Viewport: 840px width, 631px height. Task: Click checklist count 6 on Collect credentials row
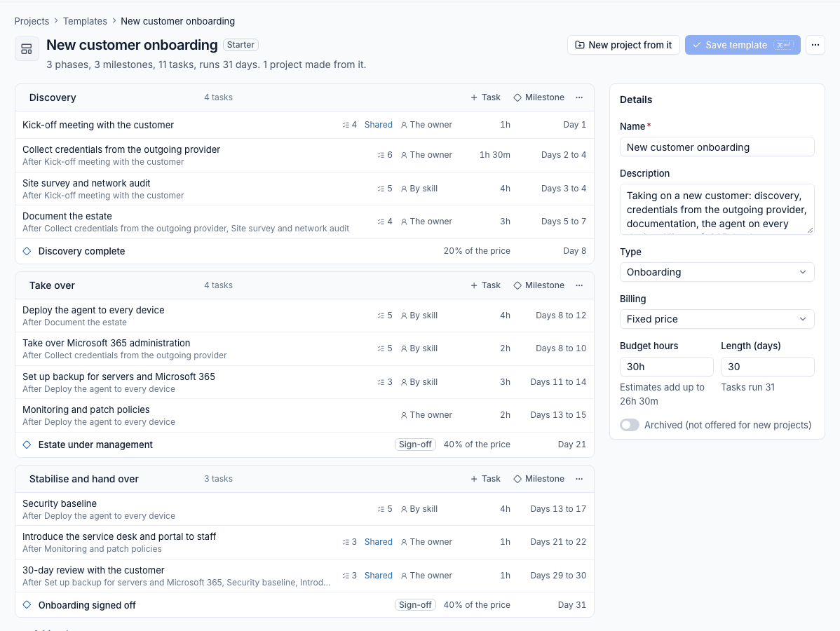pyautogui.click(x=385, y=155)
